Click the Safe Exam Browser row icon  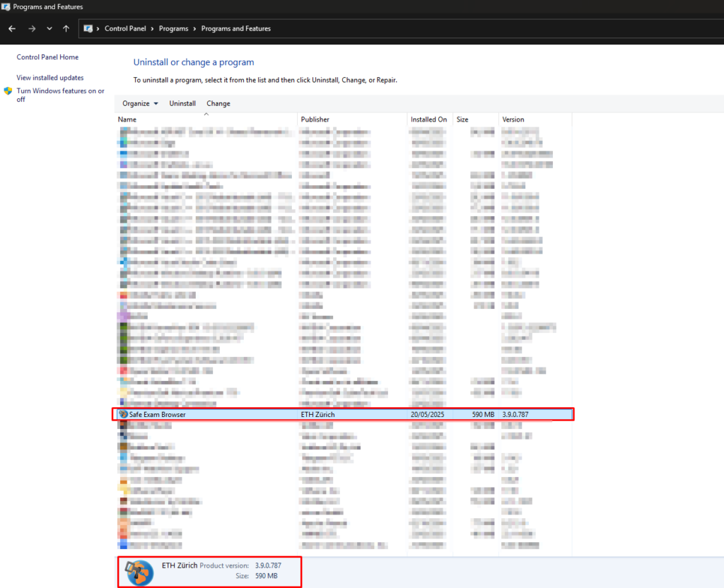[x=123, y=414]
